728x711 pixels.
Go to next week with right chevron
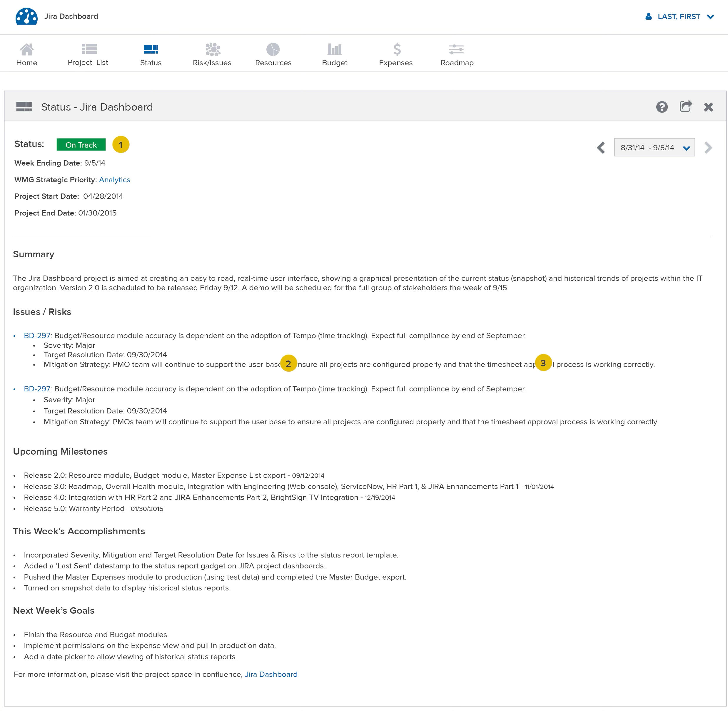point(708,148)
